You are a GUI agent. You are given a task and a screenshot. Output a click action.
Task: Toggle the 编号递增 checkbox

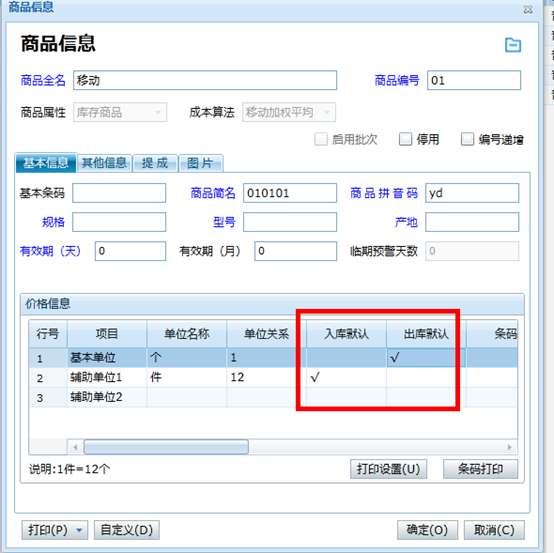[x=467, y=139]
